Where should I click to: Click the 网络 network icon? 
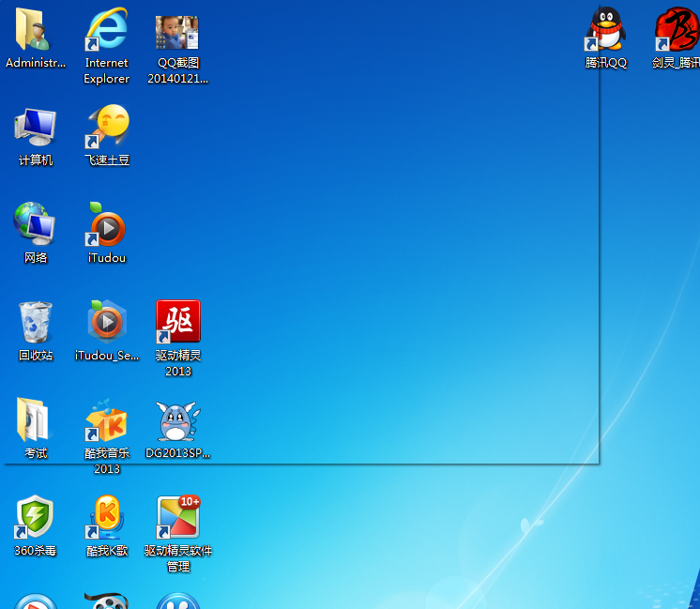click(35, 225)
